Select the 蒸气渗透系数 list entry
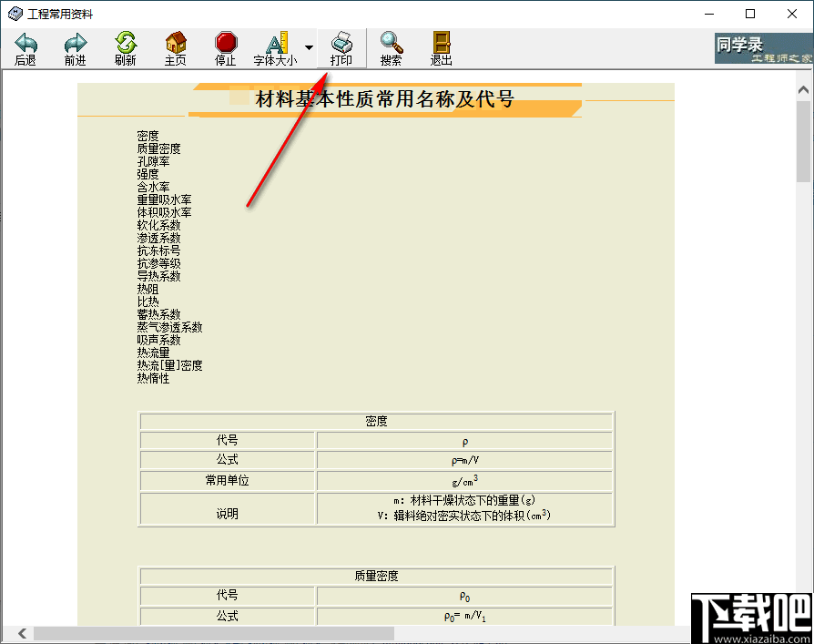Viewport: 814px width, 644px height. pos(169,327)
